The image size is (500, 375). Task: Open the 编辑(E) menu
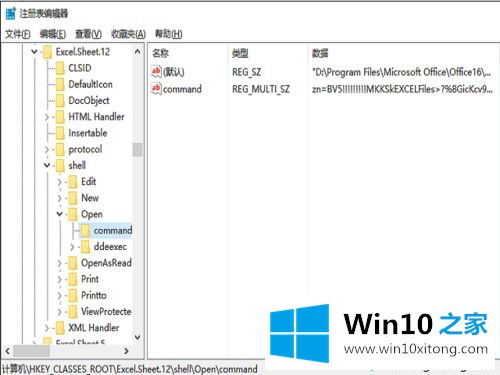pos(52,34)
